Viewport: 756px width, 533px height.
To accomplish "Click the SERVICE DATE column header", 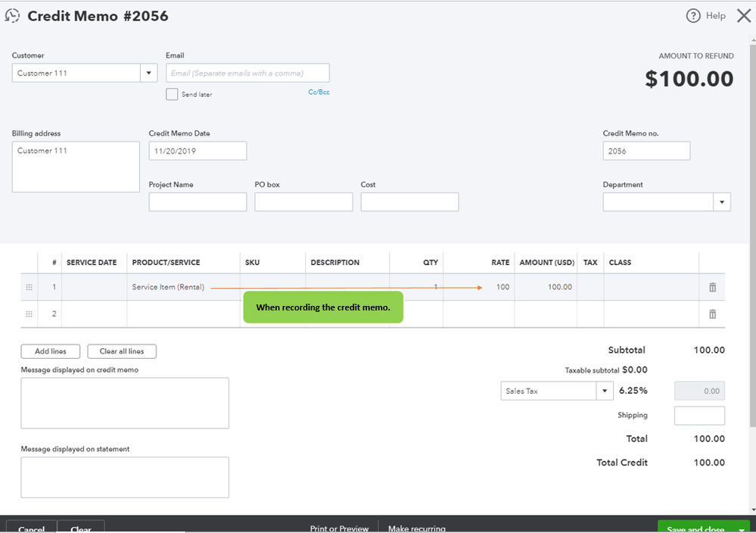I will (x=92, y=263).
